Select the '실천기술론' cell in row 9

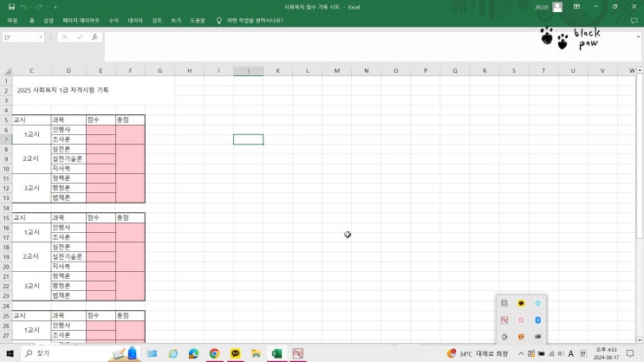click(68, 158)
